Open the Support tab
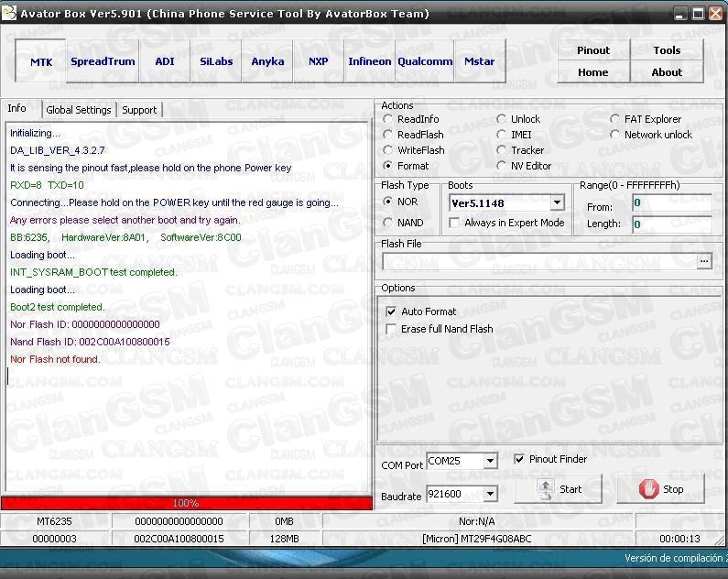The height and width of the screenshot is (579, 728). point(139,110)
